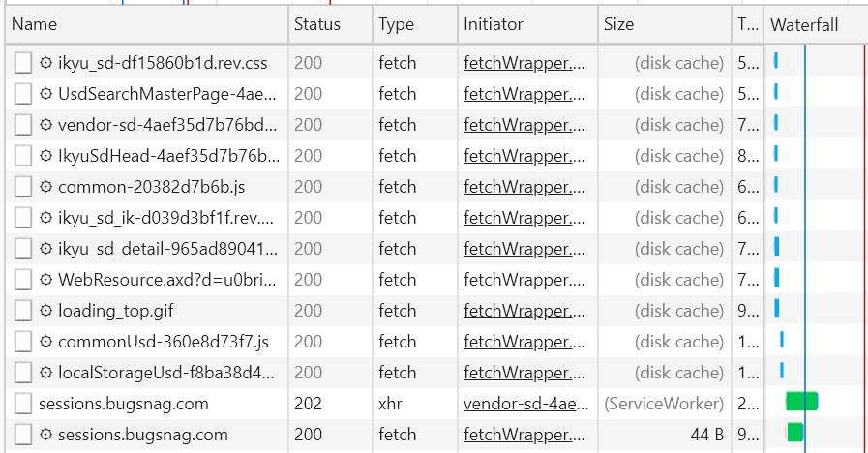The height and width of the screenshot is (453, 868).
Task: Click the green waterfall bar of the bugsnag xhr
Action: 801,402
